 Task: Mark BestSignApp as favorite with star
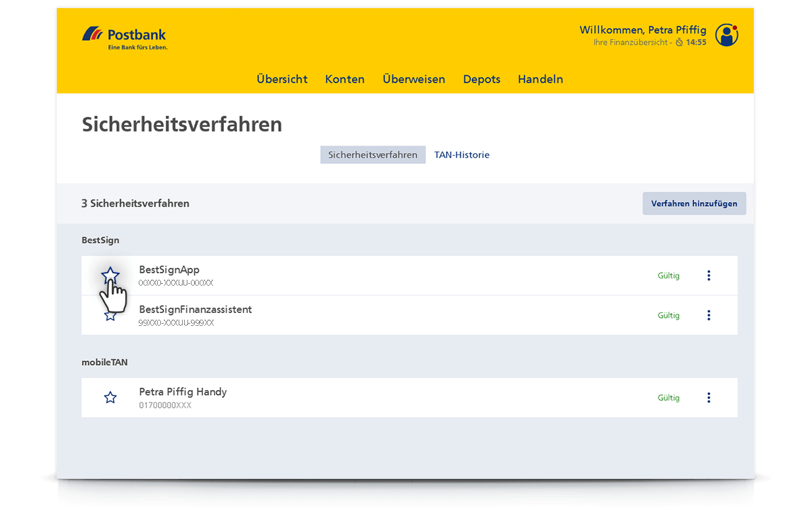point(110,276)
